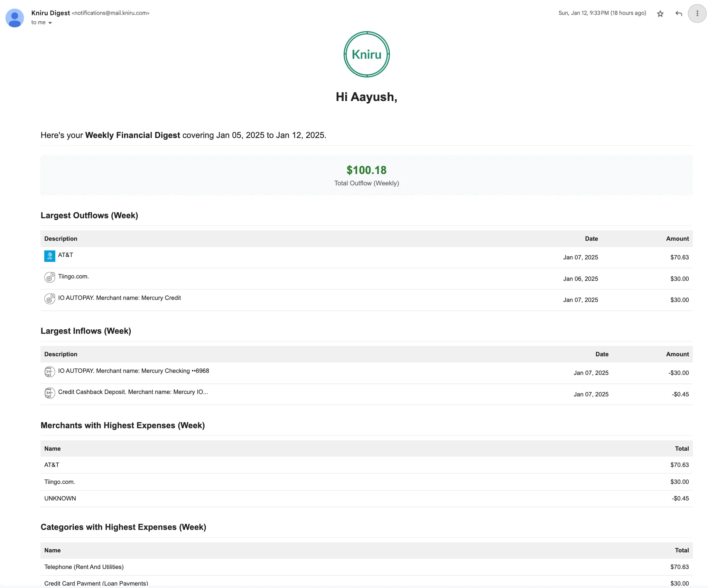Click the icon beside Tiingo.com.
The height and width of the screenshot is (588, 708).
click(x=50, y=277)
